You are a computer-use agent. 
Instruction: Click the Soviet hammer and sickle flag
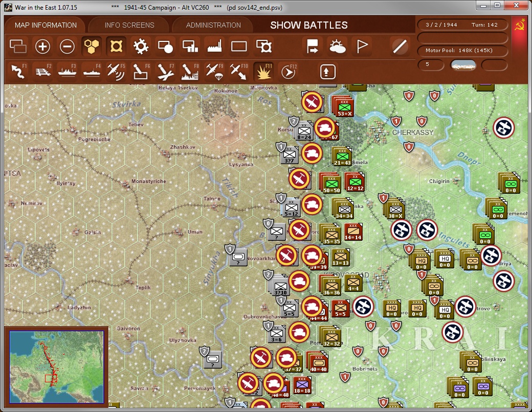click(519, 26)
